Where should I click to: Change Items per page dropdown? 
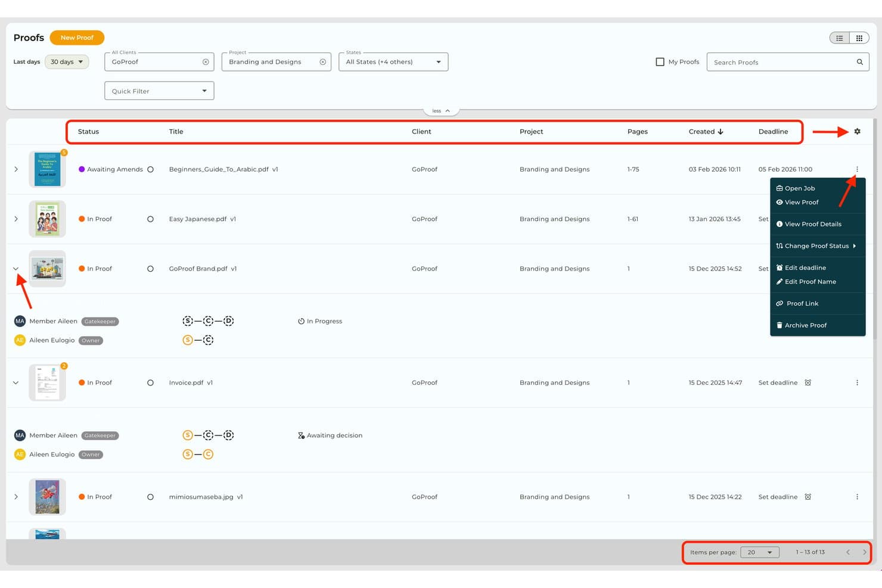point(760,552)
